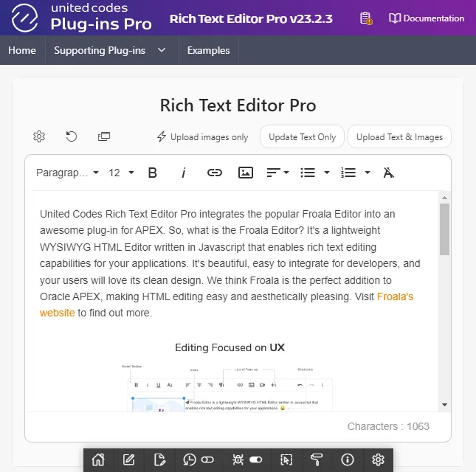Click the Insert Image icon
The image size is (476, 472).
246,173
